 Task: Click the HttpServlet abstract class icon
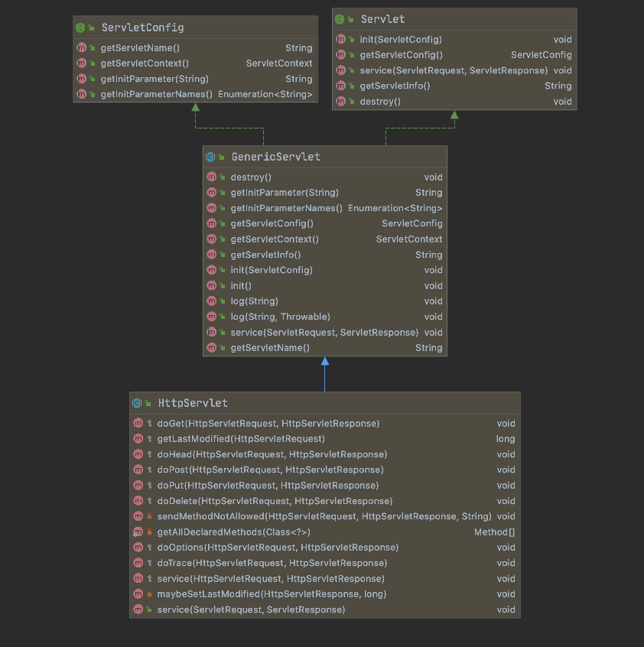tap(137, 403)
